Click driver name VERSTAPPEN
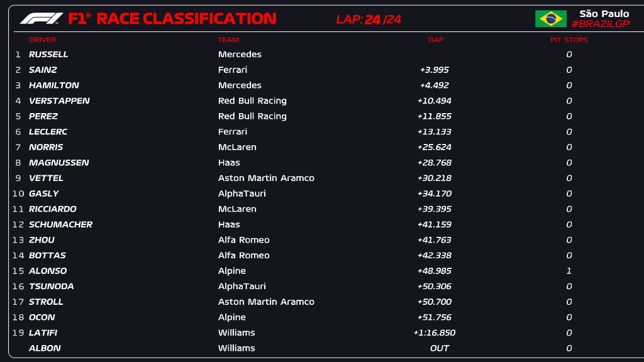Image resolution: width=644 pixels, height=362 pixels. (x=59, y=101)
